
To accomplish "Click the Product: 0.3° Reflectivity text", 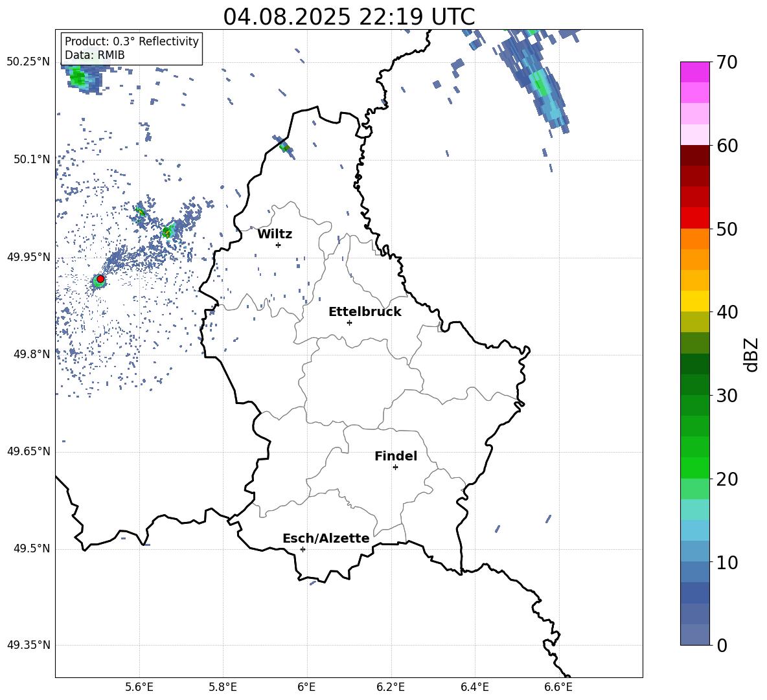I will point(132,41).
